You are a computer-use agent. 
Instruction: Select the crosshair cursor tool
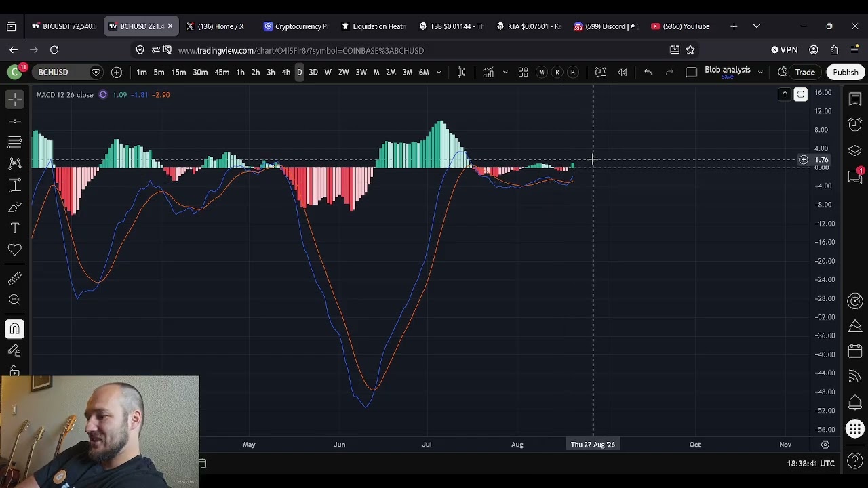14,100
